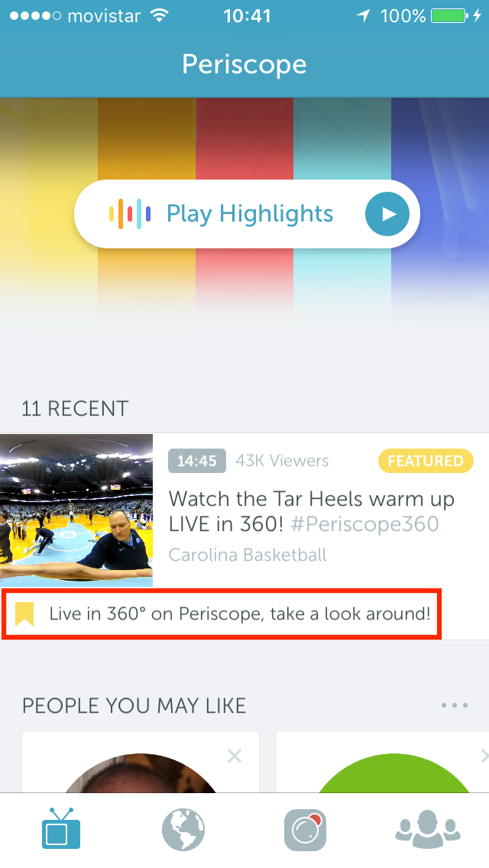The width and height of the screenshot is (489, 868).
Task: Tap the round blue play icon
Action: pyautogui.click(x=387, y=214)
